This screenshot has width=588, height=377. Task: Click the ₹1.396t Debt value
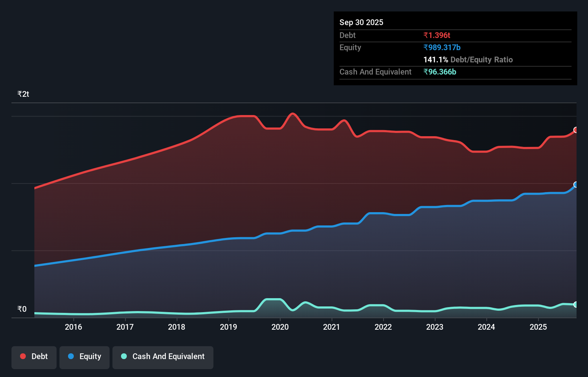tap(437, 35)
